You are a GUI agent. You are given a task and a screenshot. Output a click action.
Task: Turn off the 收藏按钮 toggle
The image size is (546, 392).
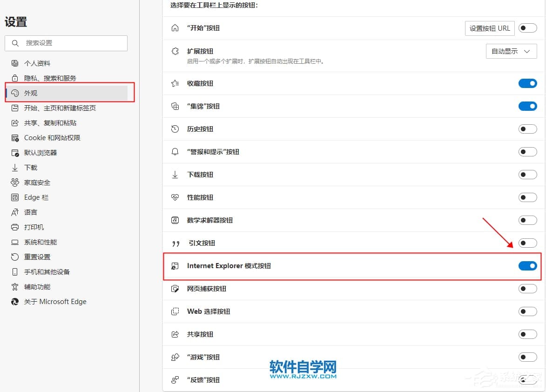[527, 83]
